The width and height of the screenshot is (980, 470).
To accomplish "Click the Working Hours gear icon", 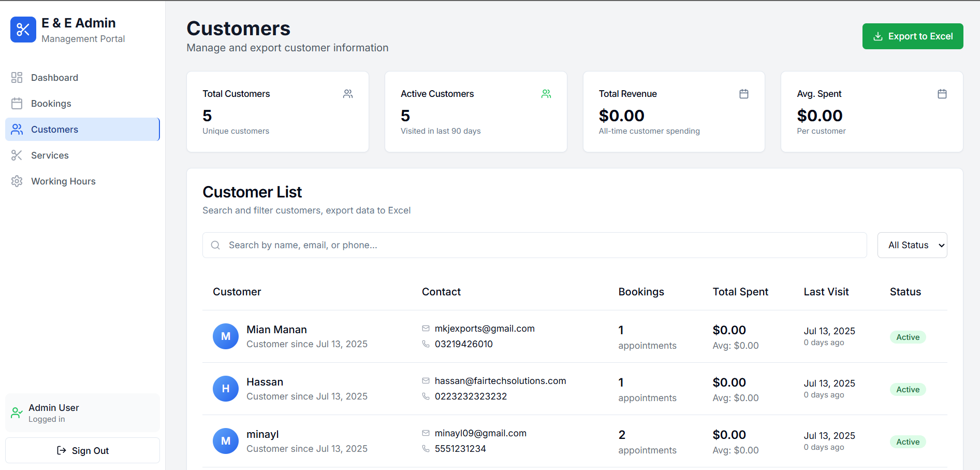I will click(x=17, y=181).
